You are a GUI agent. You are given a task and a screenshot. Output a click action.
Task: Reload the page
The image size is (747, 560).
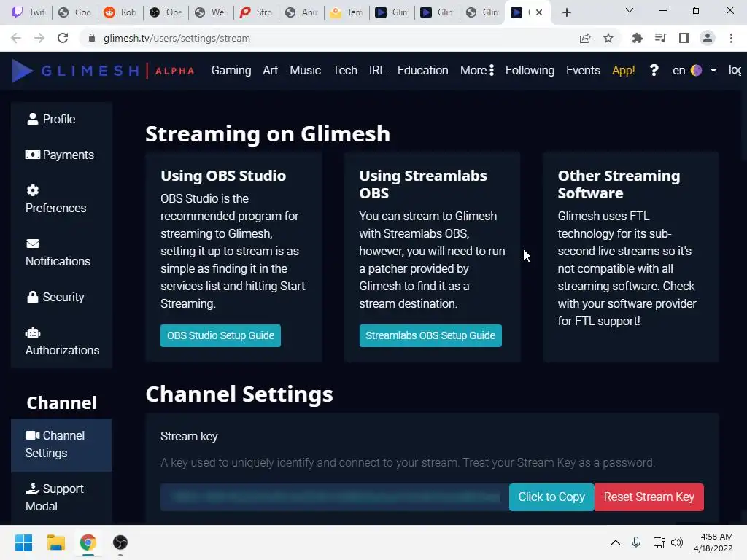tap(63, 38)
